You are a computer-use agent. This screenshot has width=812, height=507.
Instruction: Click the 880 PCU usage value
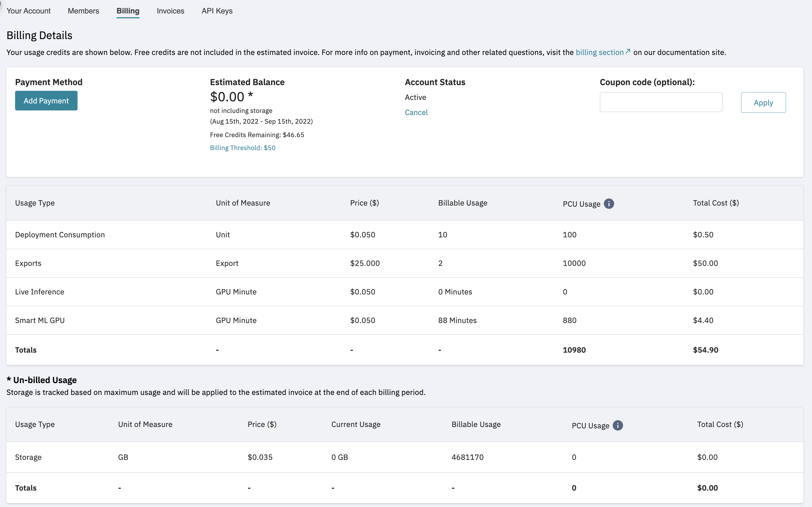click(x=569, y=320)
